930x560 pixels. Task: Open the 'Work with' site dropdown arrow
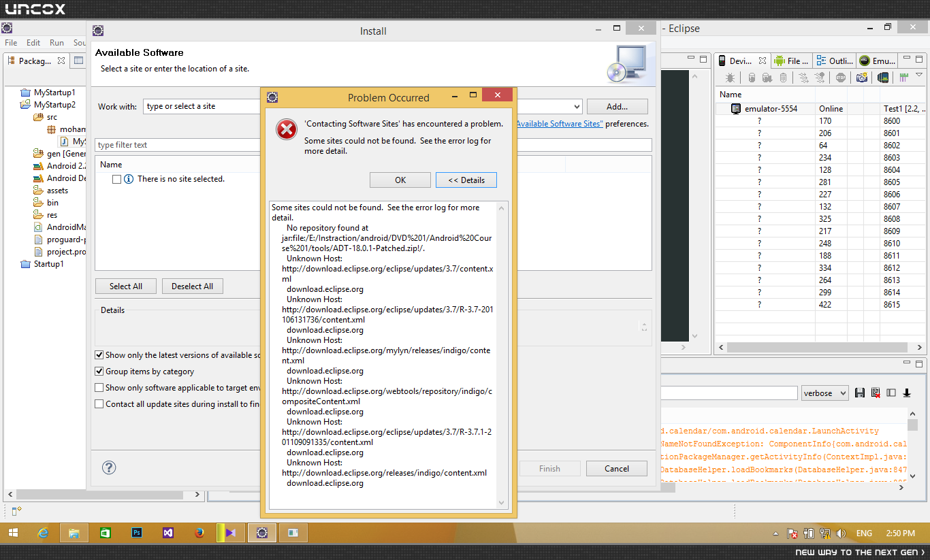pos(577,107)
